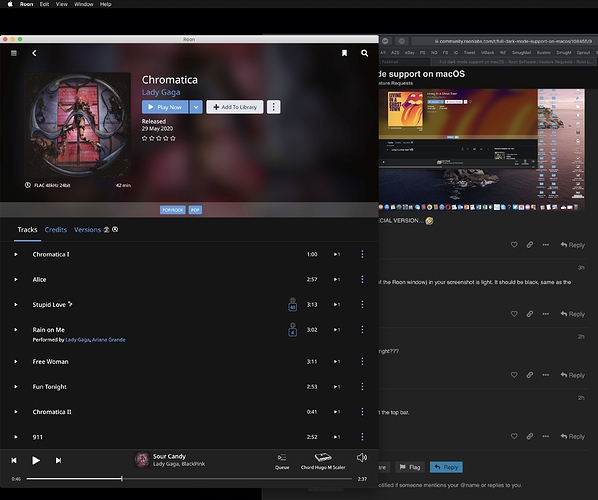
Task: Play the Stupid Love track arrow
Action: (16, 305)
